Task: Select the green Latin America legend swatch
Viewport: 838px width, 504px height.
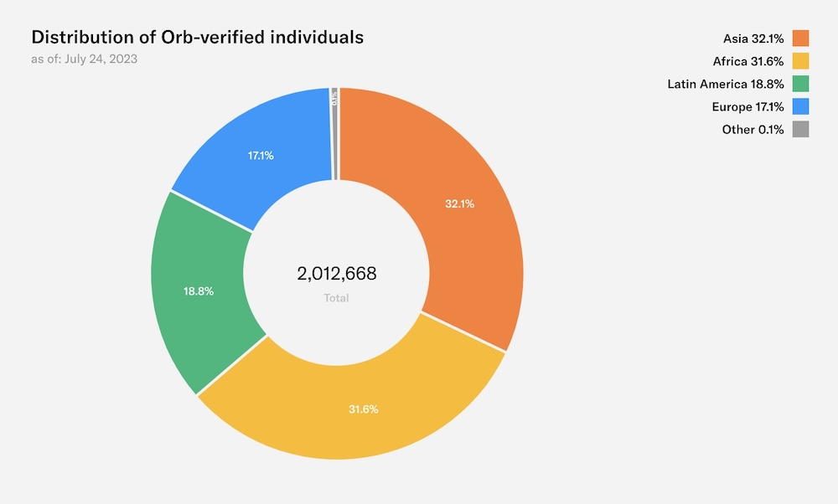Action: 800,84
